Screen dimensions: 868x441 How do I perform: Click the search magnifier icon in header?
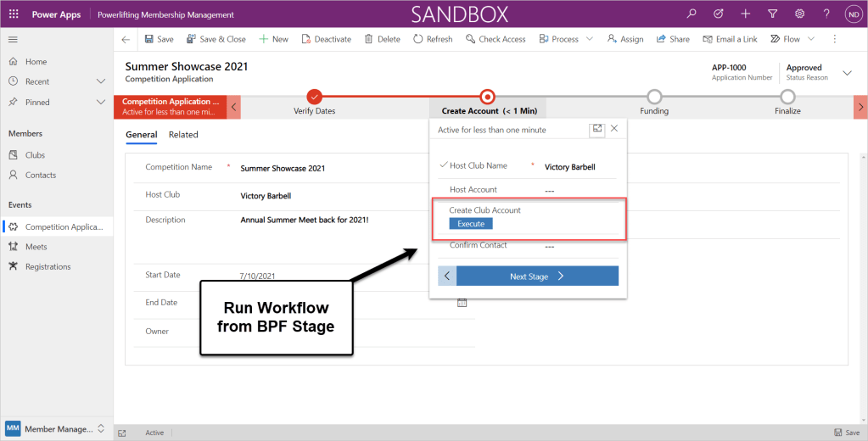(692, 14)
